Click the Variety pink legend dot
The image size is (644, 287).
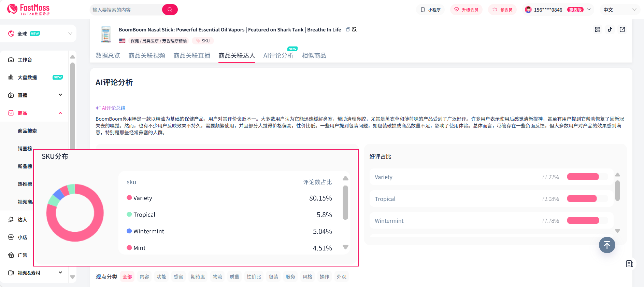point(129,197)
